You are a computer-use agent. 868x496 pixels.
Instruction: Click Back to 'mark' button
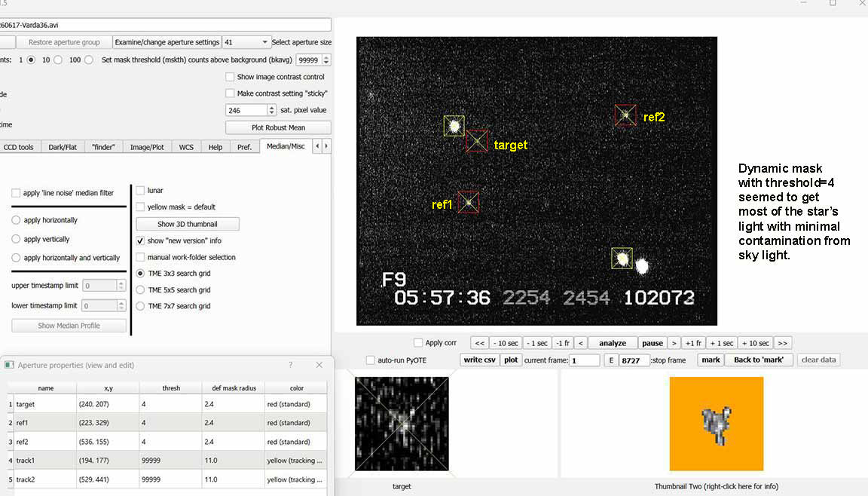click(759, 360)
